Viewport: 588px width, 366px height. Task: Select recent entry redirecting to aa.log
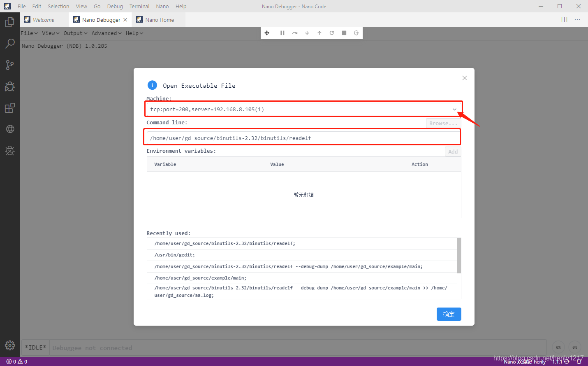coord(302,291)
